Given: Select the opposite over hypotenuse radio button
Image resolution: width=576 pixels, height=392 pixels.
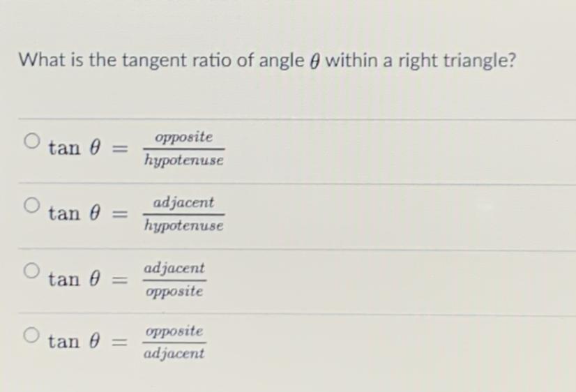Looking at the screenshot, I should coord(32,142).
